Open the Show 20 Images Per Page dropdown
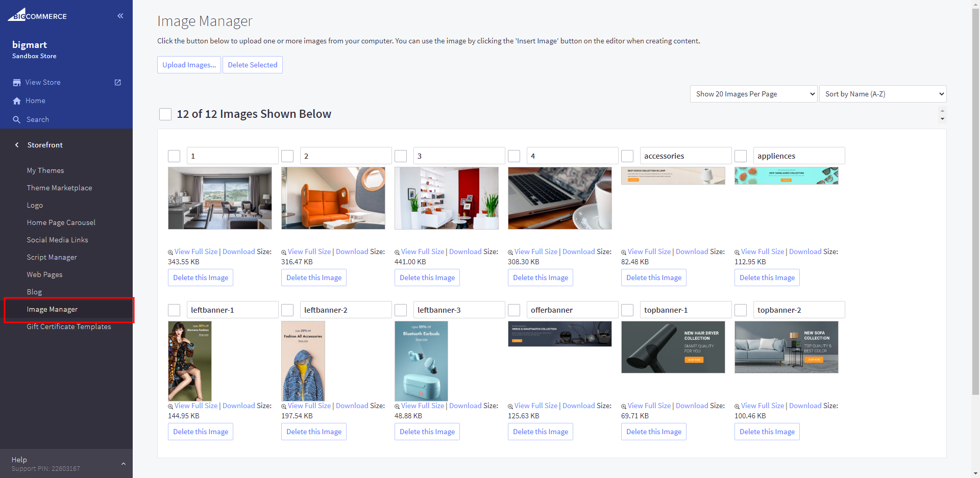 pyautogui.click(x=753, y=94)
